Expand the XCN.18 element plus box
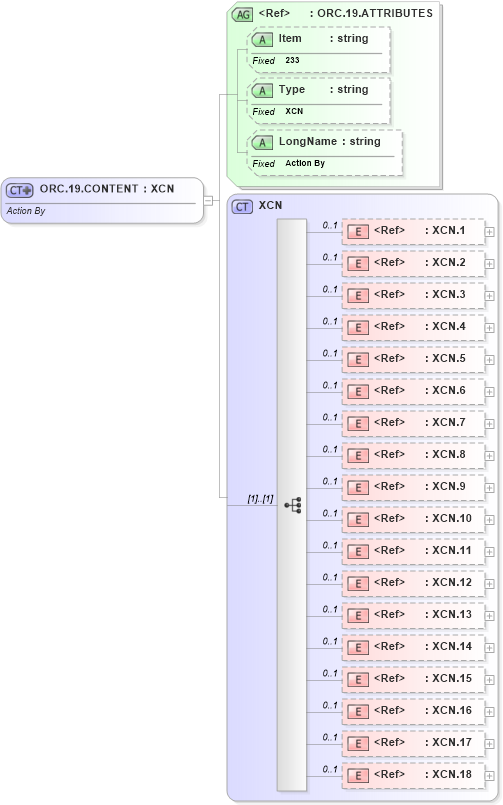This screenshot has width=503, height=805. pyautogui.click(x=490, y=776)
